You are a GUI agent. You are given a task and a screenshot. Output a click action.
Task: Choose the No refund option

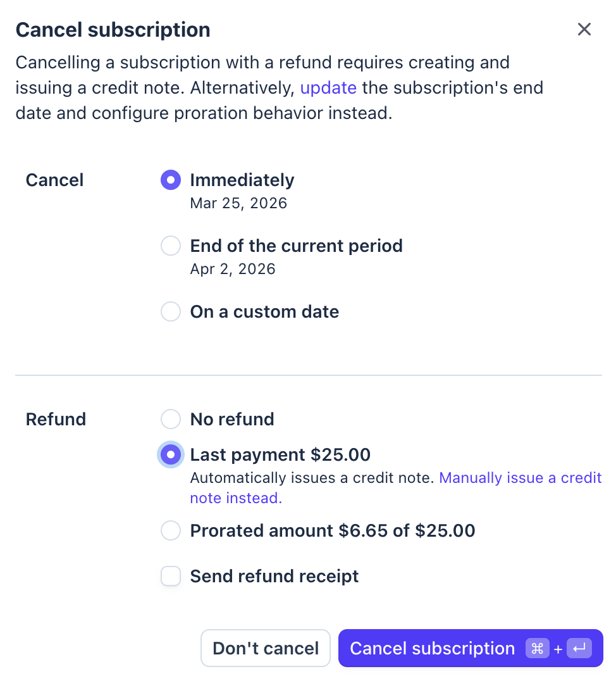tap(171, 419)
